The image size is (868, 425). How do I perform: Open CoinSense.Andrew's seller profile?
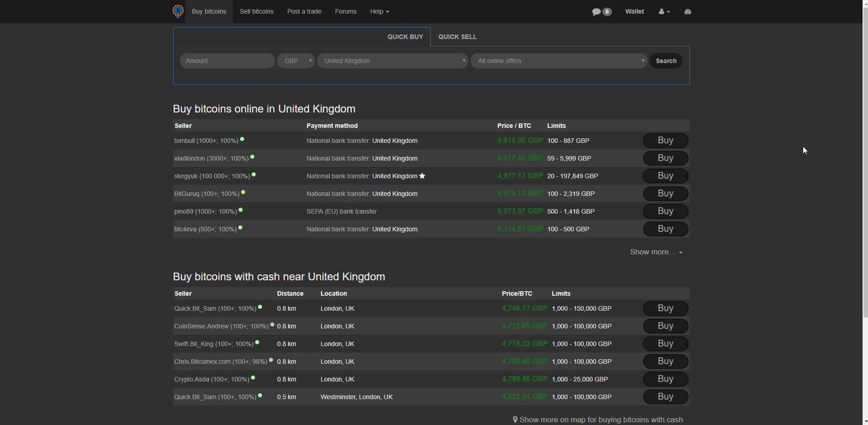pos(221,327)
